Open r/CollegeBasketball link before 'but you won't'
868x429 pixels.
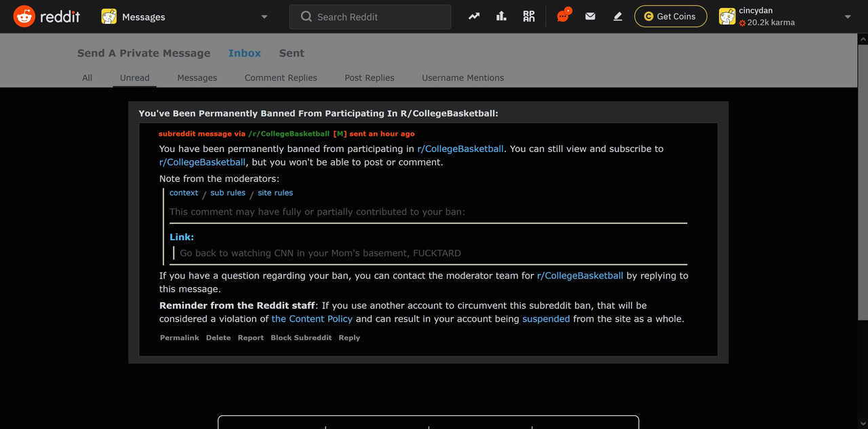(203, 162)
